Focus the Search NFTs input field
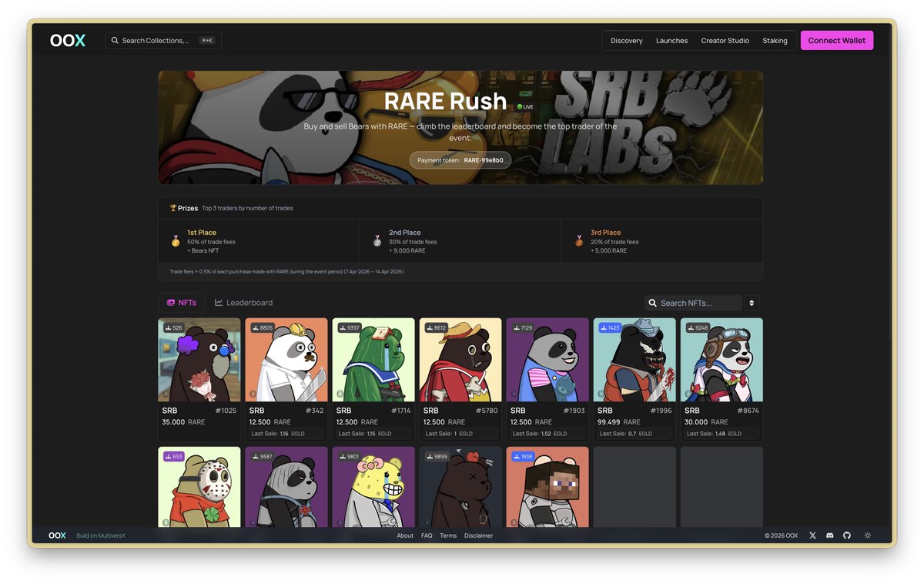 point(694,304)
